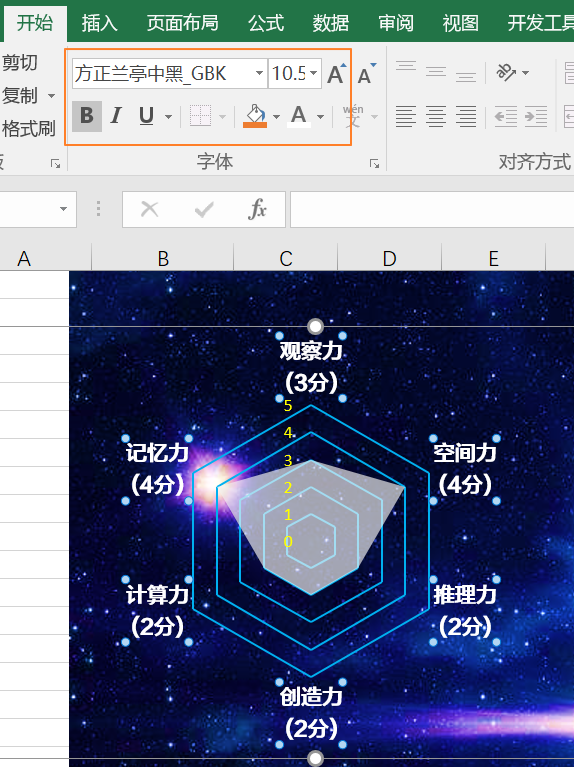The width and height of the screenshot is (574, 767).
Task: Increase indent icon
Action: (x=536, y=116)
